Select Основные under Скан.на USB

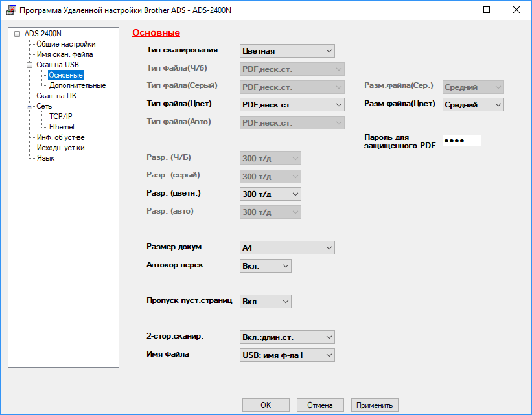(66, 75)
